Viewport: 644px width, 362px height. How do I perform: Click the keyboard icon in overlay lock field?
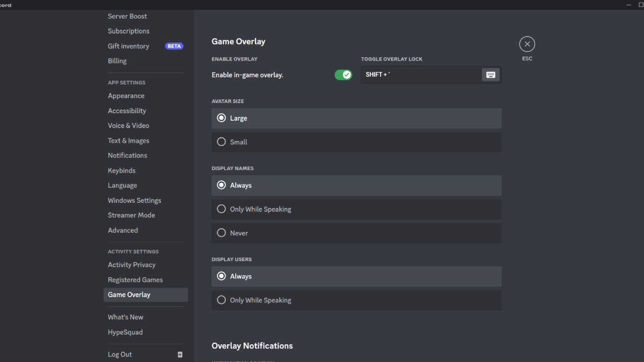[491, 75]
